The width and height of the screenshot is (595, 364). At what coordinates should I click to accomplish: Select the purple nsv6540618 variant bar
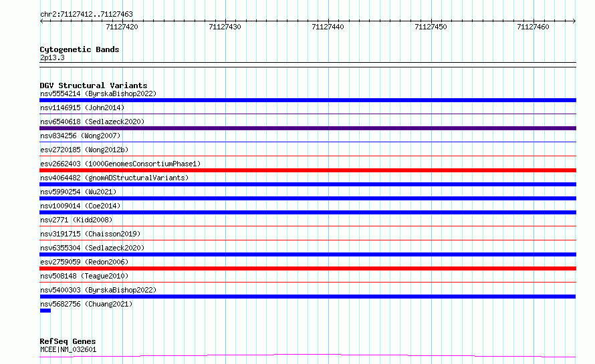pos(308,128)
